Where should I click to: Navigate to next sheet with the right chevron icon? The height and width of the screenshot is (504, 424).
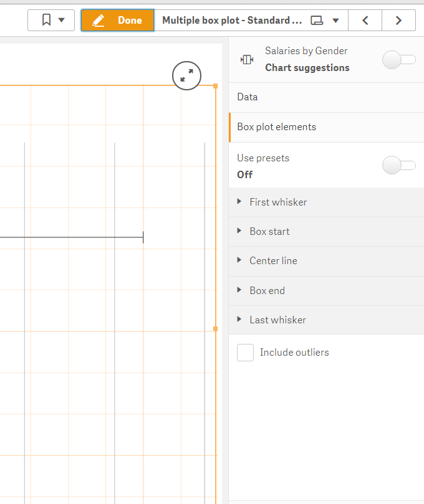[x=398, y=20]
